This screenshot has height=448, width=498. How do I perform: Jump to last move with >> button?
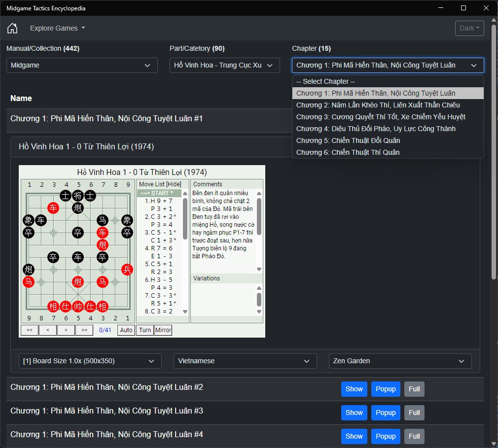pos(84,330)
